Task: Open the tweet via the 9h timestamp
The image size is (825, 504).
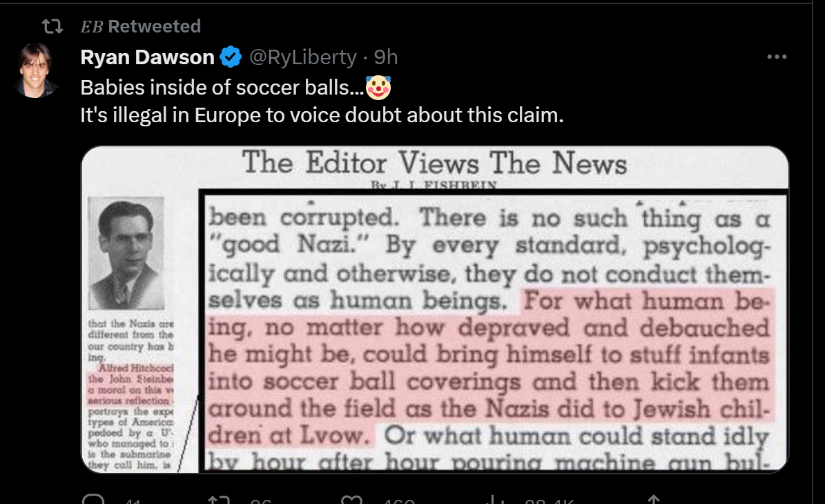Action: pyautogui.click(x=386, y=57)
